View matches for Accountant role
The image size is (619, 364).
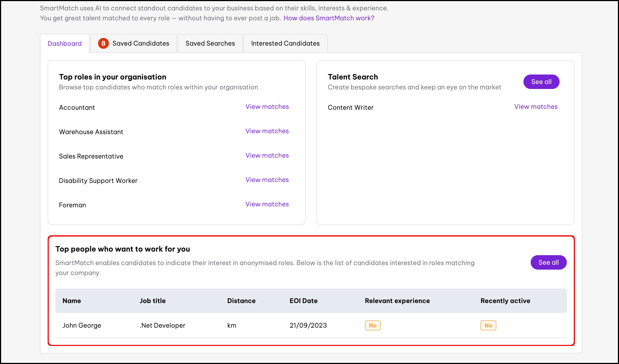[267, 107]
